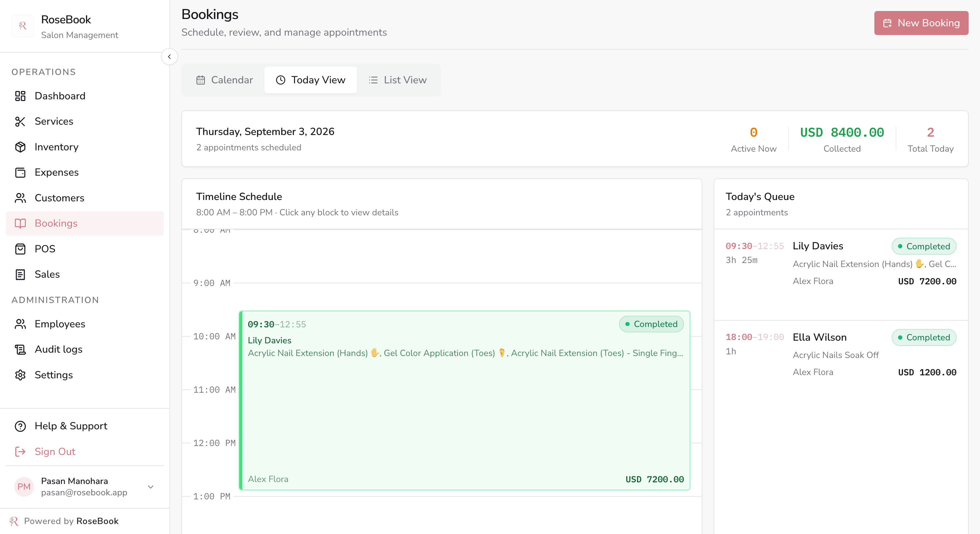Viewport: 980px width, 534px height.
Task: Click the Inventory box icon
Action: [20, 147]
